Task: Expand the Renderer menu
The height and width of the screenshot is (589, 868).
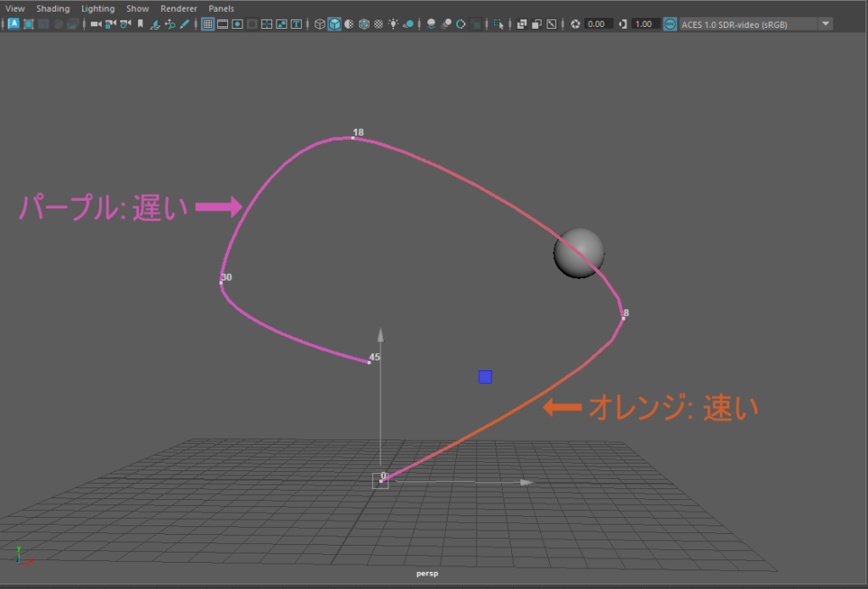Action: 178,8
